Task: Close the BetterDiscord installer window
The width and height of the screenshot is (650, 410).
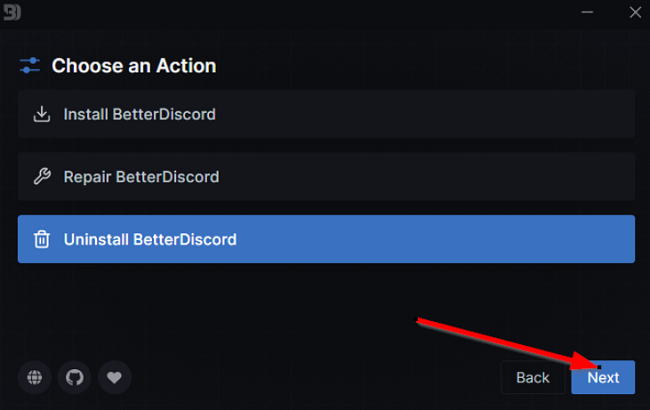Action: (635, 12)
